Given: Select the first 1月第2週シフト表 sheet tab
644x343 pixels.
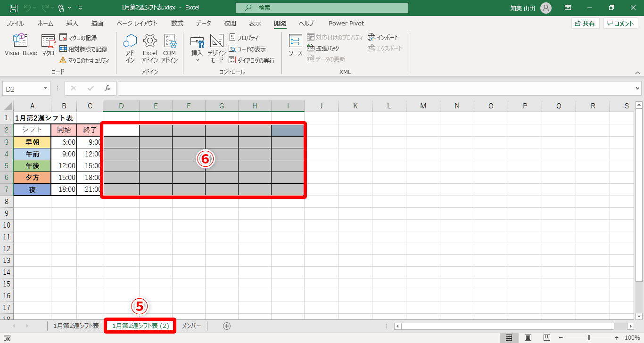Looking at the screenshot, I should click(x=76, y=326).
